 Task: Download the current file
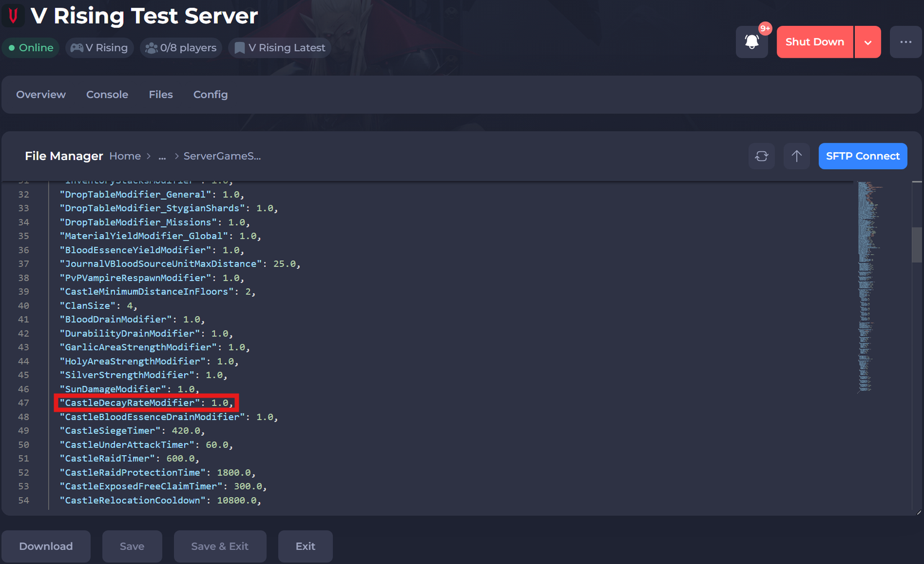[46, 546]
